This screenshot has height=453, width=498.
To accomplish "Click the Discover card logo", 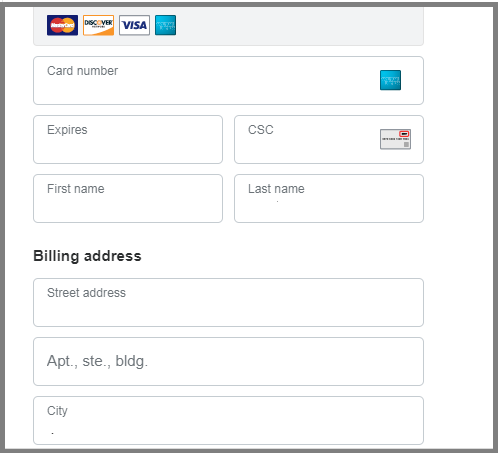I will click(x=98, y=25).
